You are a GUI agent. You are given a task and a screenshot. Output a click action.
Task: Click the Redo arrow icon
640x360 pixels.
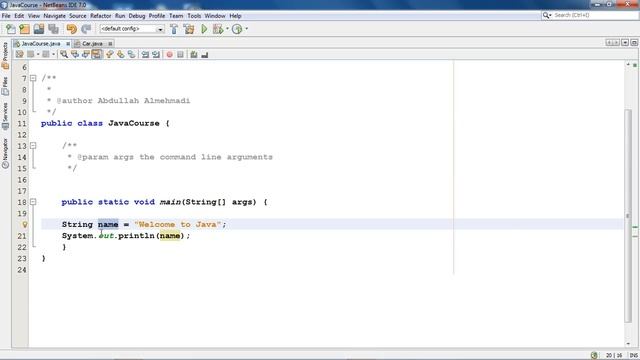86,29
